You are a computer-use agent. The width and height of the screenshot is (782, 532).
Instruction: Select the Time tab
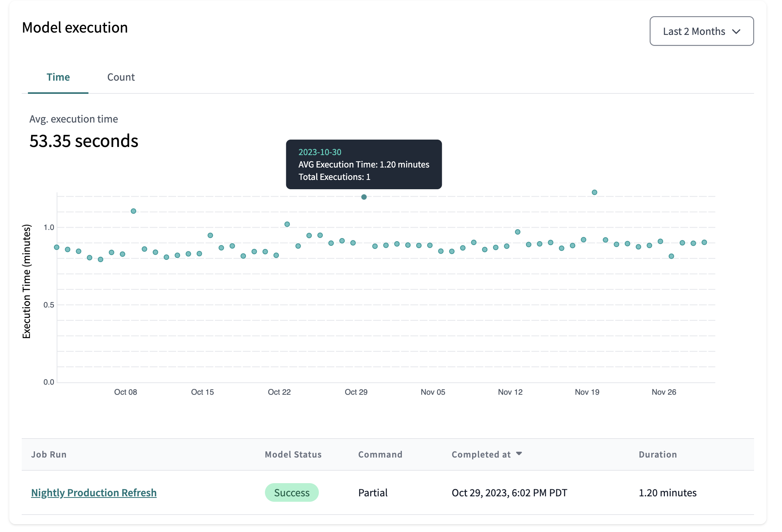pyautogui.click(x=58, y=77)
